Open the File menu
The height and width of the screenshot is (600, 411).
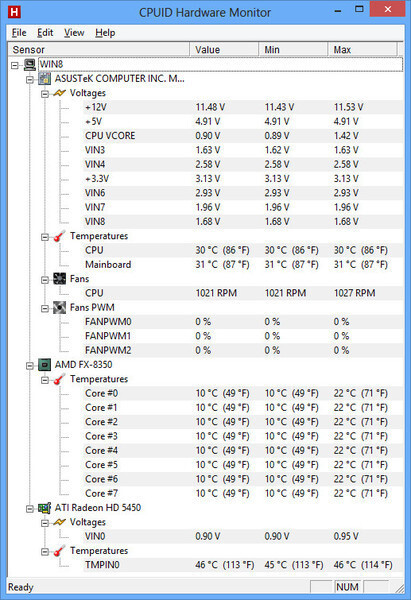pyautogui.click(x=19, y=33)
